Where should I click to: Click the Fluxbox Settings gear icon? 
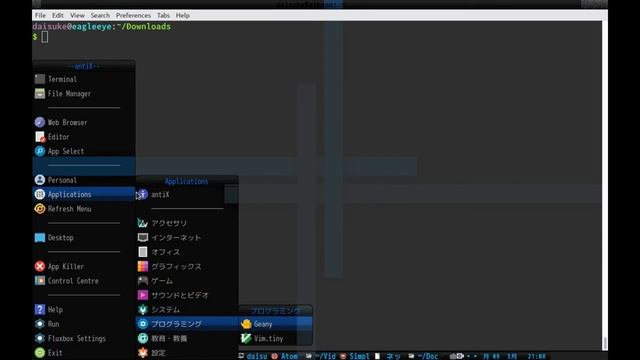(x=40, y=338)
